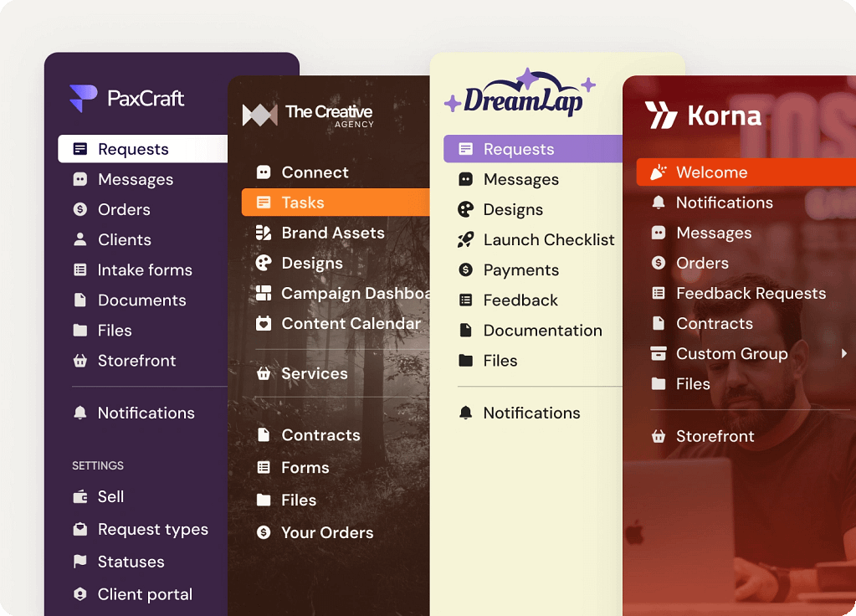Click Notifications bell icon in PaxCraft sidebar
Screen dimensions: 856x616
[x=80, y=413]
